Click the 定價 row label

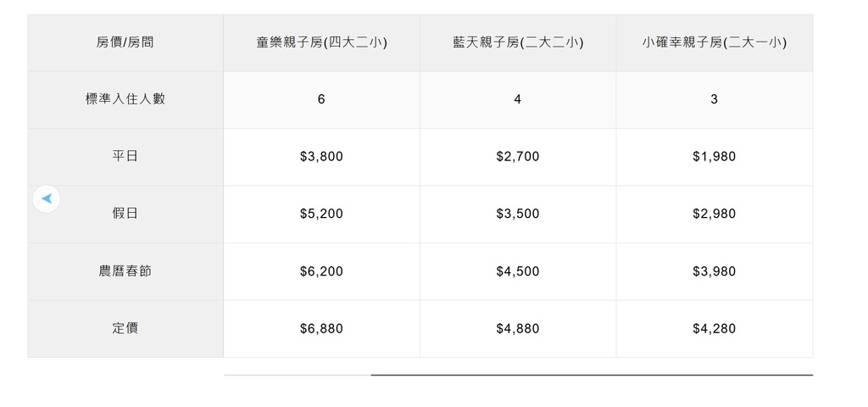(x=125, y=328)
